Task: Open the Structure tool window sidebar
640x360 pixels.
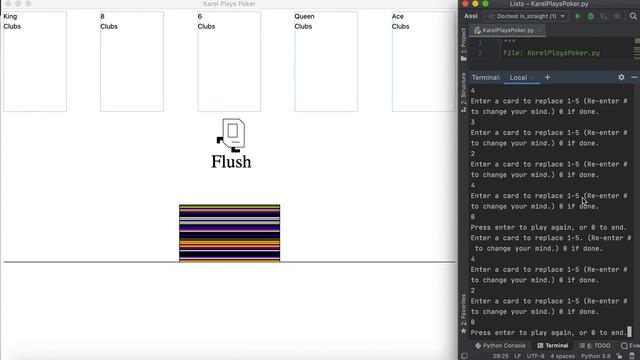Action: (463, 92)
